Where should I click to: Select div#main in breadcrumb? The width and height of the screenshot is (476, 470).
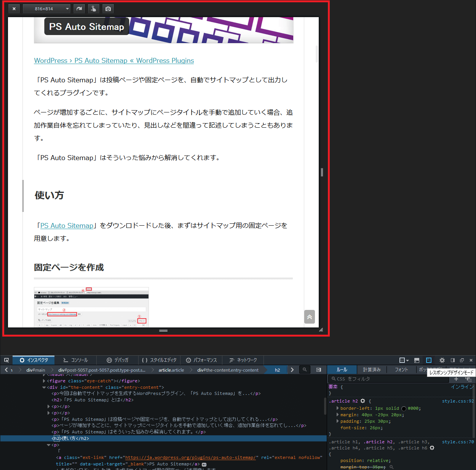click(x=35, y=370)
